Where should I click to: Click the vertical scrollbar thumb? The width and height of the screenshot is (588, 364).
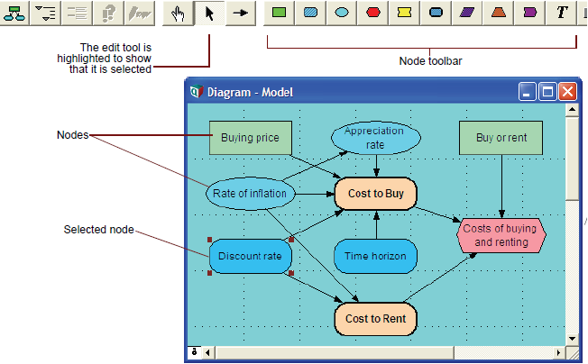pos(572,159)
